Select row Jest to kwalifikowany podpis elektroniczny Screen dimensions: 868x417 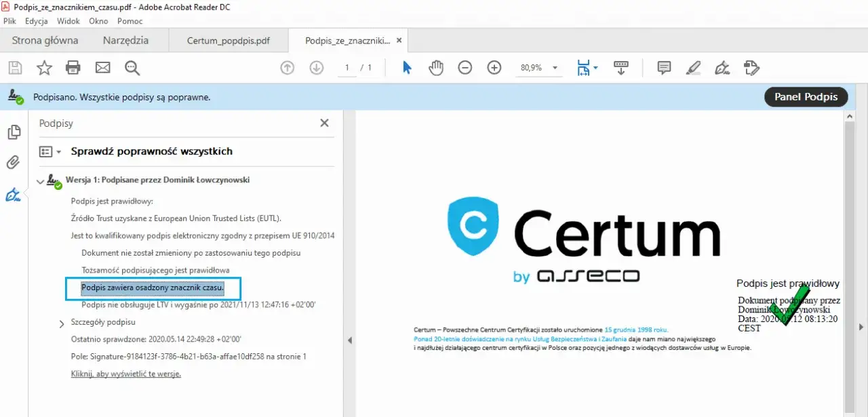pos(202,236)
